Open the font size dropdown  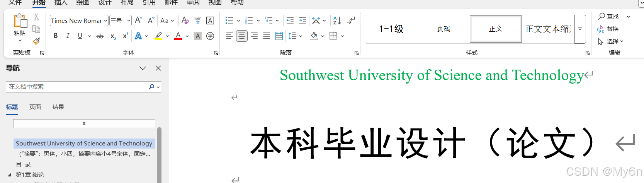click(x=129, y=21)
